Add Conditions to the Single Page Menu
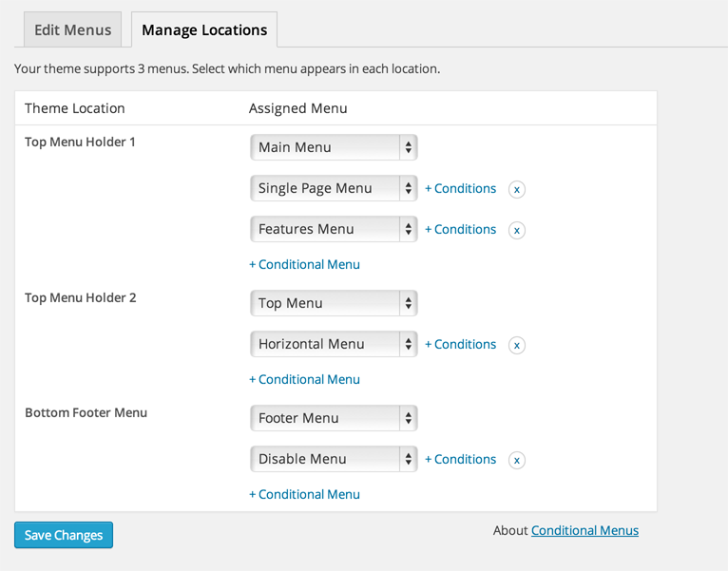728x571 pixels. pos(461,188)
